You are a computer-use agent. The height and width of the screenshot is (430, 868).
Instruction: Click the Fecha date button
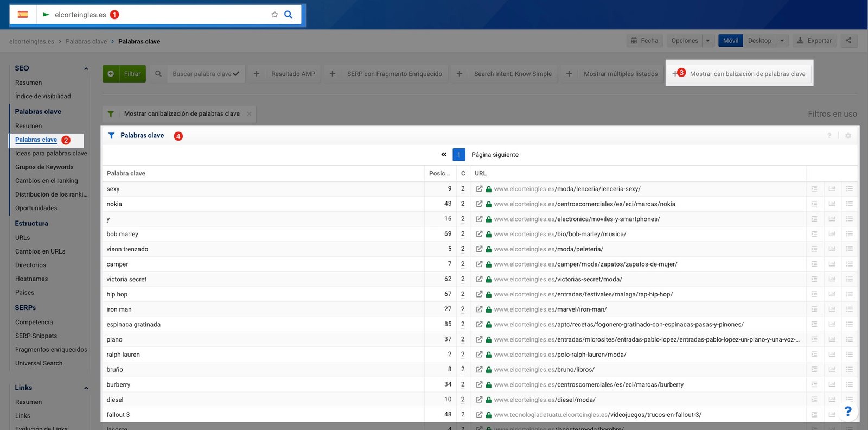point(644,41)
